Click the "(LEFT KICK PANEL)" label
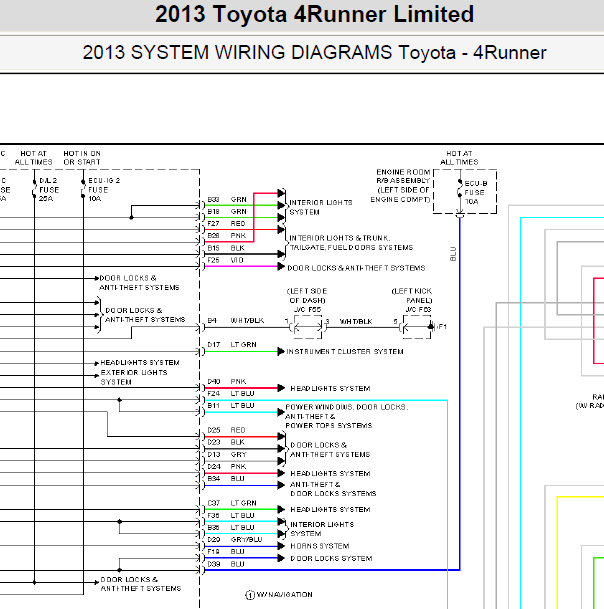 click(412, 296)
